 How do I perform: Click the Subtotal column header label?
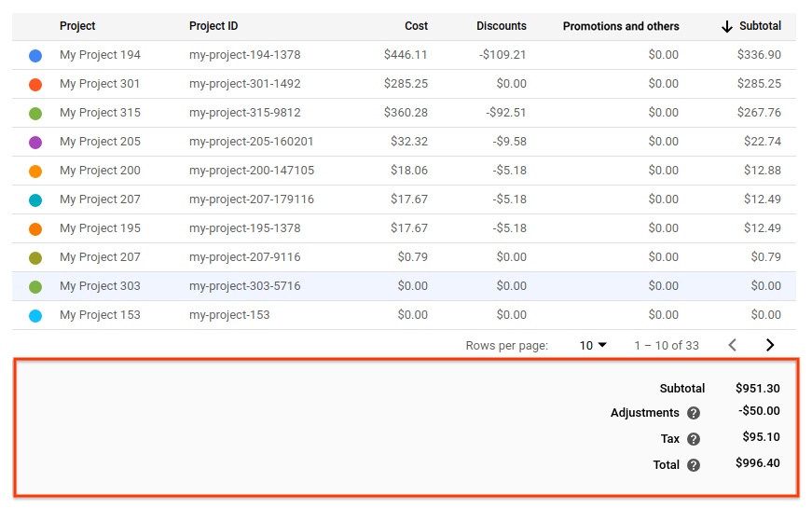[760, 26]
